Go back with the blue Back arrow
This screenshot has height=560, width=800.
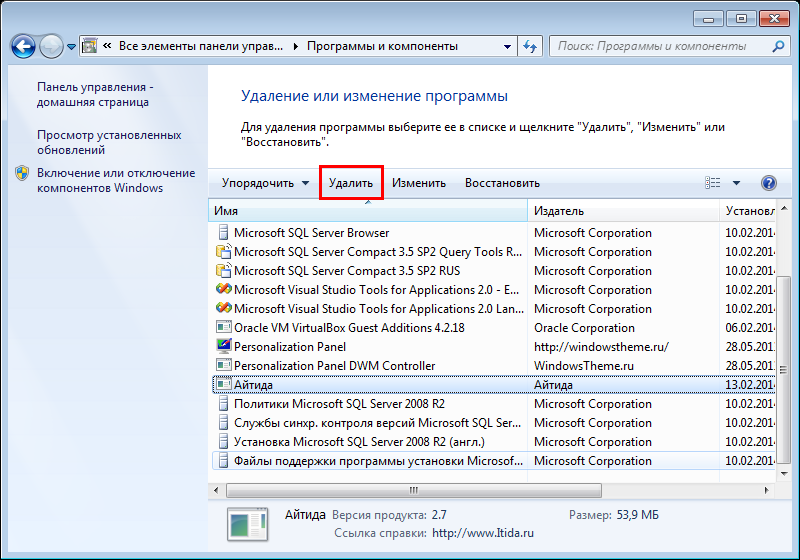(23, 47)
